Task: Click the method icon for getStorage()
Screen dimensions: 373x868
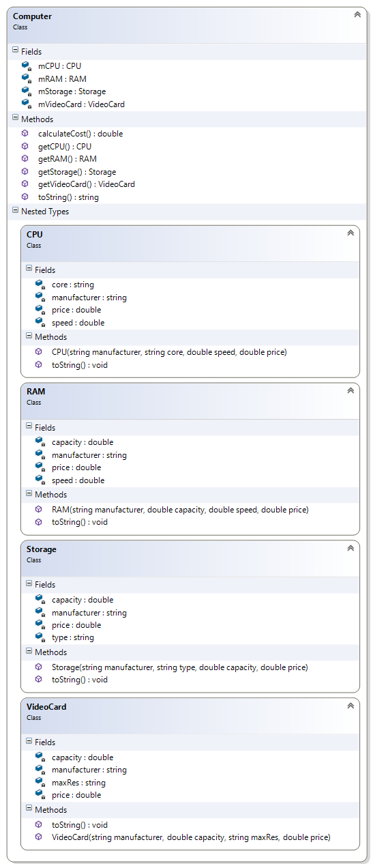Action: point(25,171)
